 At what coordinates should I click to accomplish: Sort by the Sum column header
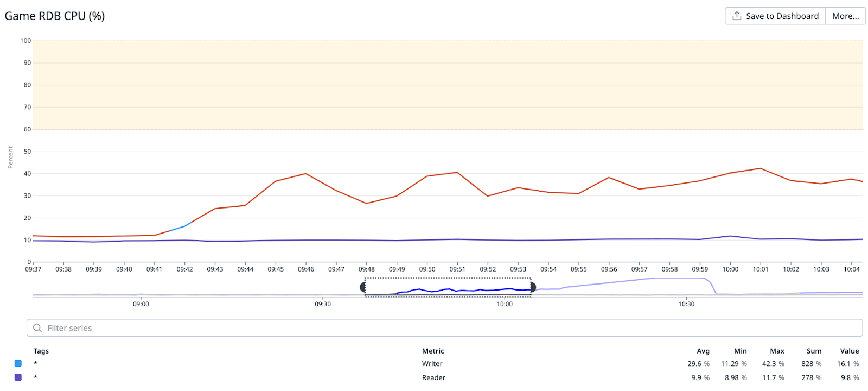(814, 351)
